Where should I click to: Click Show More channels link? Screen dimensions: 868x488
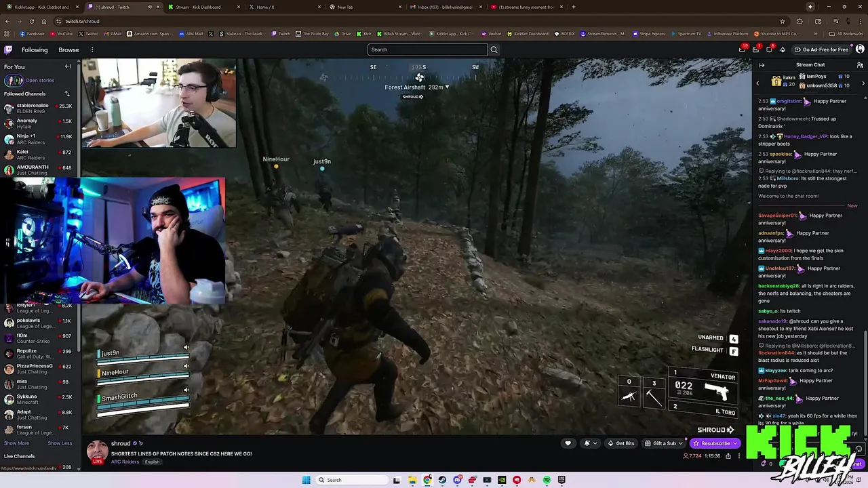coord(16,443)
